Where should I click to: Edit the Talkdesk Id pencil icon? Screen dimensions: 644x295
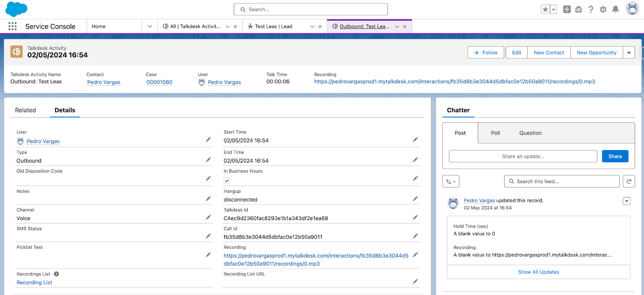pyautogui.click(x=415, y=217)
